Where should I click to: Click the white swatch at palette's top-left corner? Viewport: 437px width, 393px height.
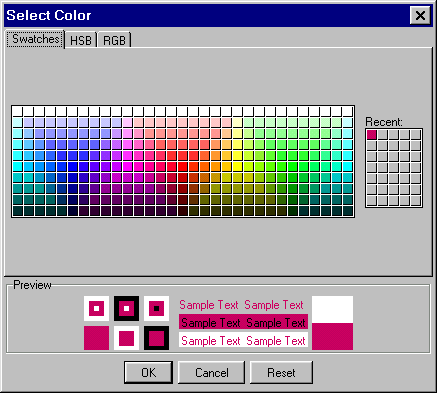tap(18, 111)
